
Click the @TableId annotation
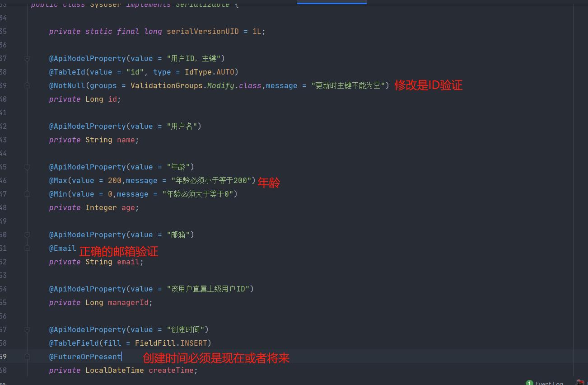pos(67,72)
